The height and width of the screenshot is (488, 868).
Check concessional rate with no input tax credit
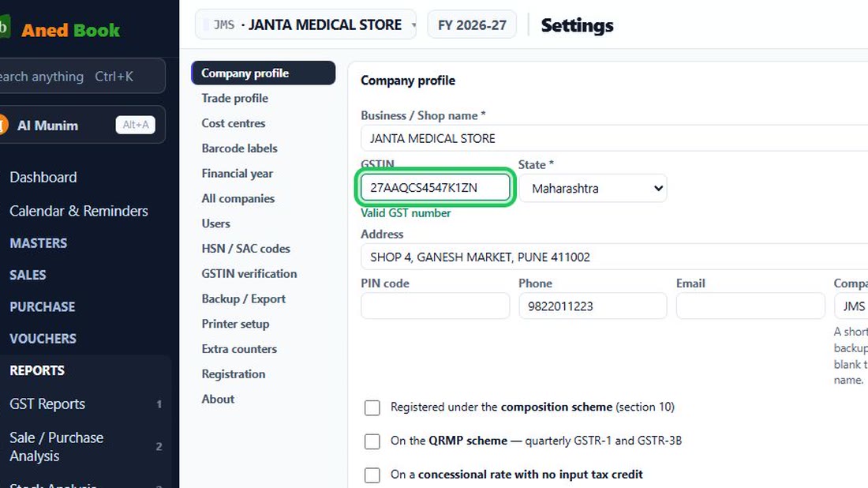(x=372, y=475)
